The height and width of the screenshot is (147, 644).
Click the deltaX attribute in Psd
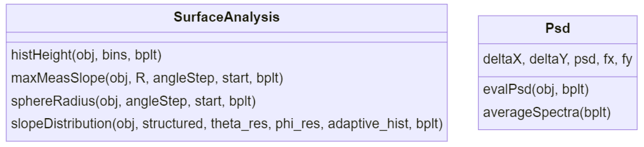tap(502, 59)
